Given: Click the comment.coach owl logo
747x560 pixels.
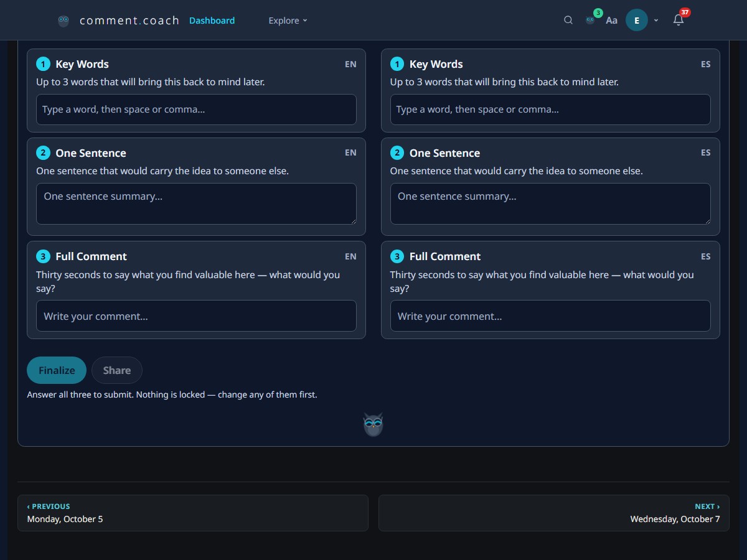Looking at the screenshot, I should pos(63,21).
